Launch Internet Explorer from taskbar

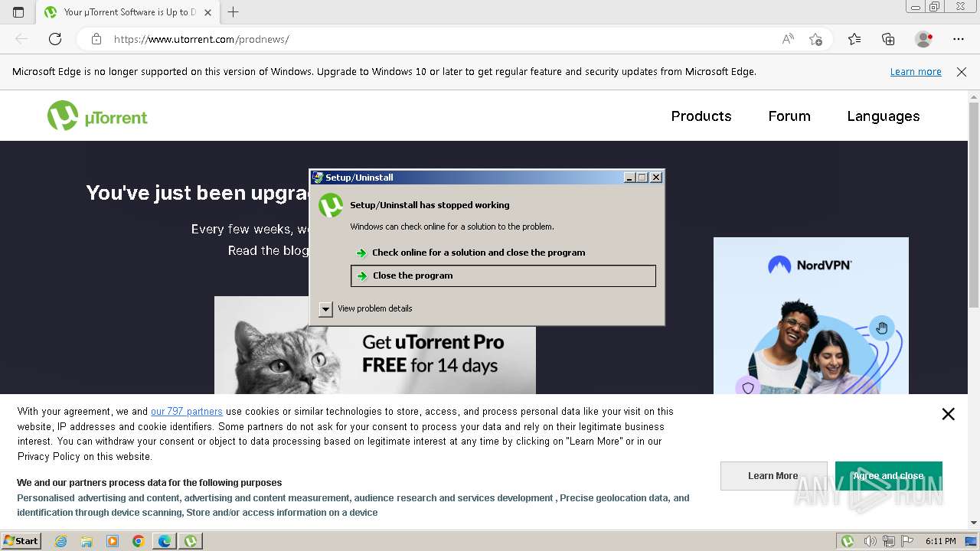click(60, 541)
